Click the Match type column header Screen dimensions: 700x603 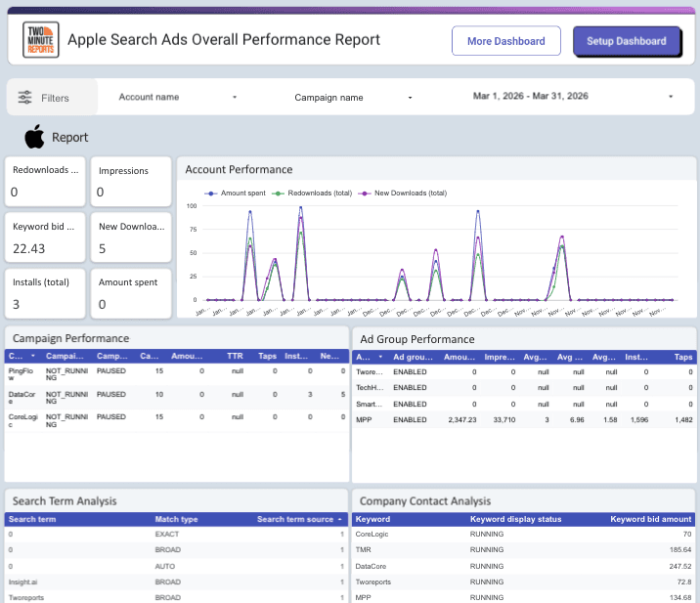pyautogui.click(x=176, y=519)
